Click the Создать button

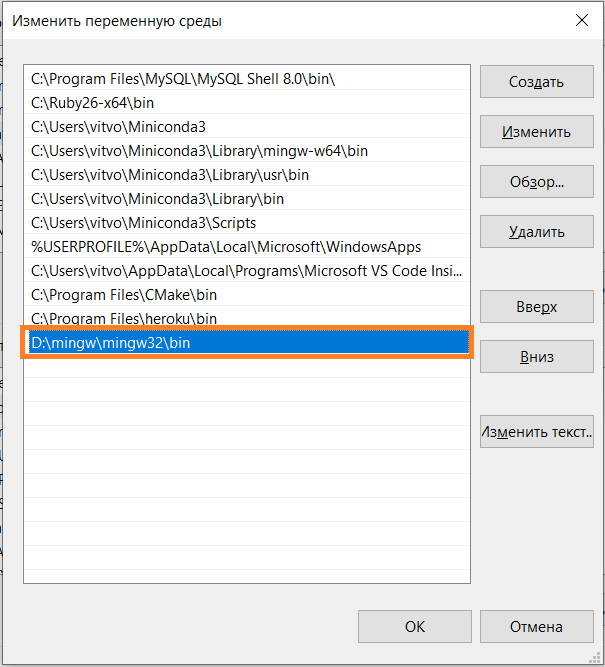[536, 82]
